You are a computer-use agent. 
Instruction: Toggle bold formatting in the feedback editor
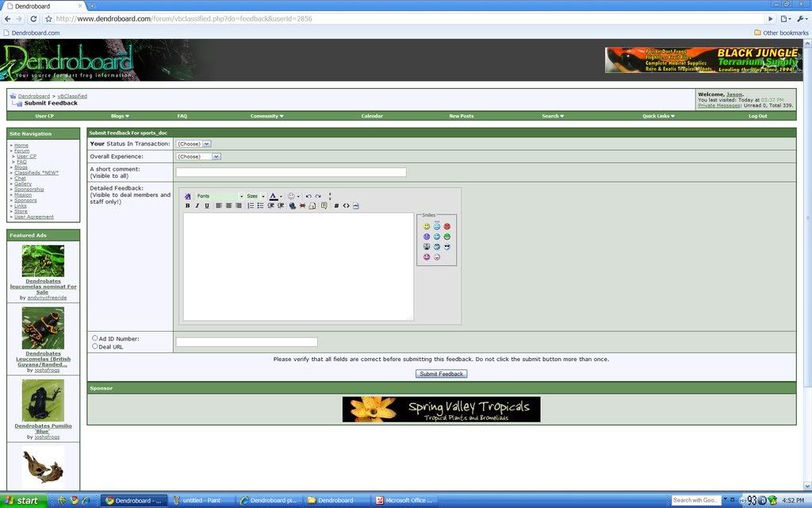pos(188,206)
